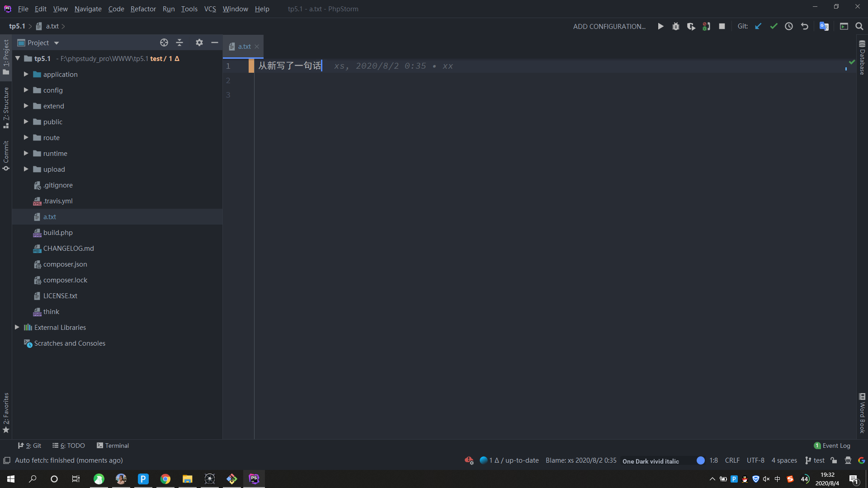The width and height of the screenshot is (868, 488).
Task: Open the Navigate menu
Action: (88, 9)
